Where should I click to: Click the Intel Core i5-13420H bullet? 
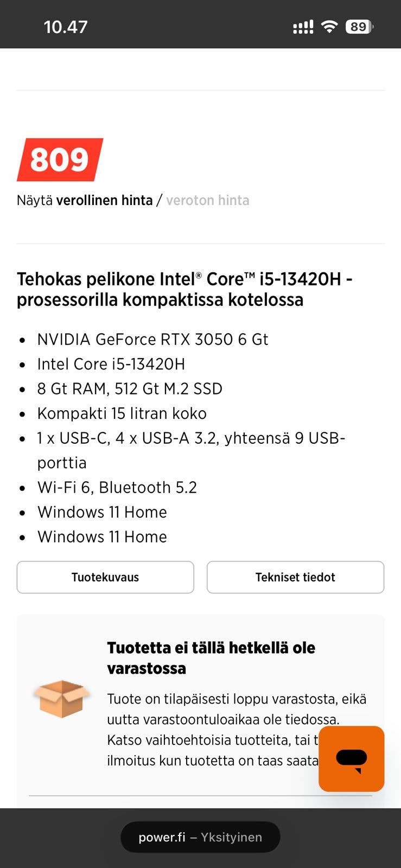point(111,364)
